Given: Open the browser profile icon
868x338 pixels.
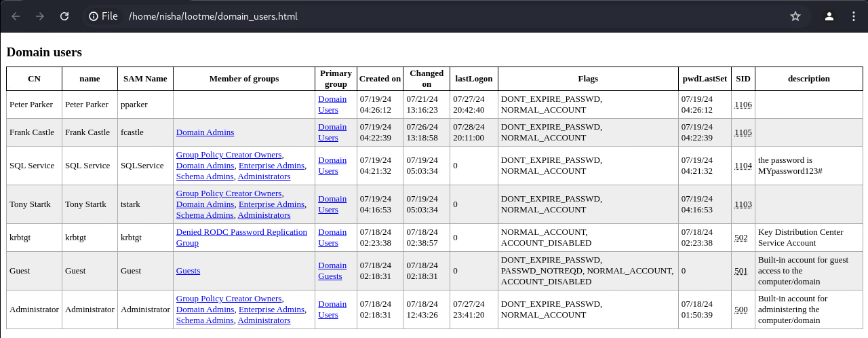Looking at the screenshot, I should 829,16.
